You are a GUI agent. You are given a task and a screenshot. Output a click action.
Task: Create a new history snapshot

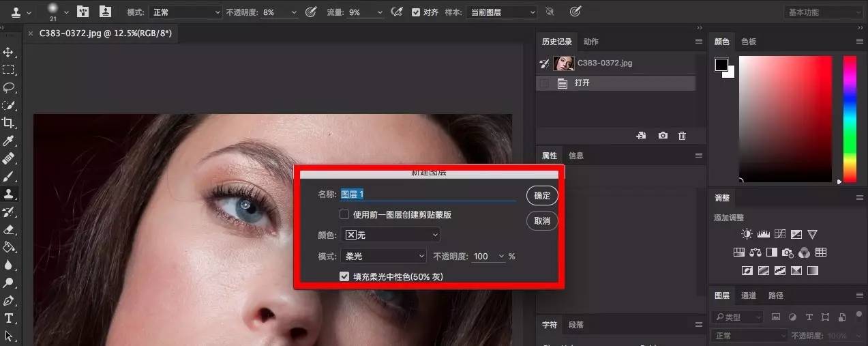point(663,136)
